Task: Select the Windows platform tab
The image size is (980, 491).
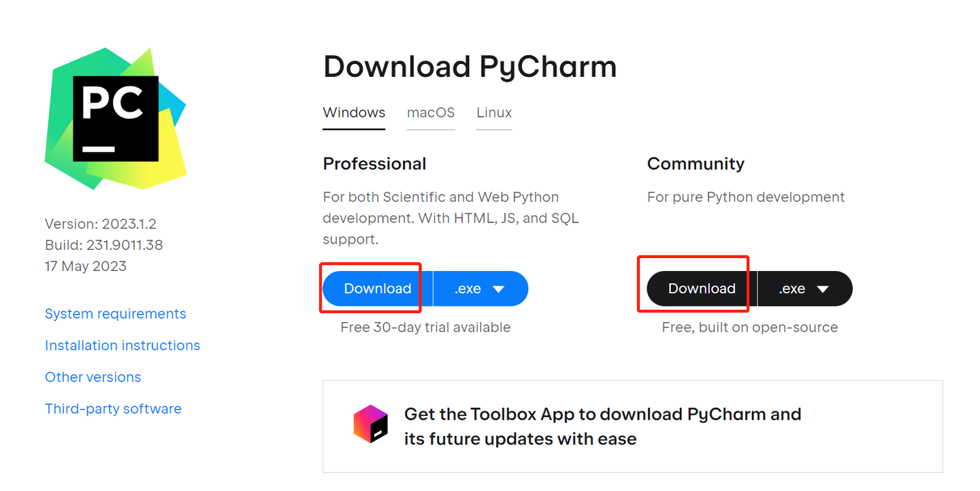Action: [353, 112]
